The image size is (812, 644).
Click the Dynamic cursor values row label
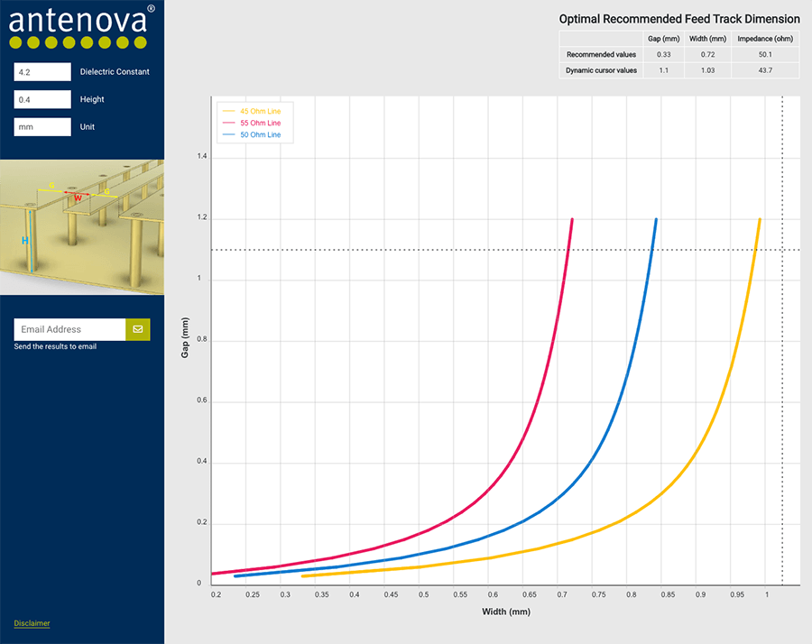point(601,70)
